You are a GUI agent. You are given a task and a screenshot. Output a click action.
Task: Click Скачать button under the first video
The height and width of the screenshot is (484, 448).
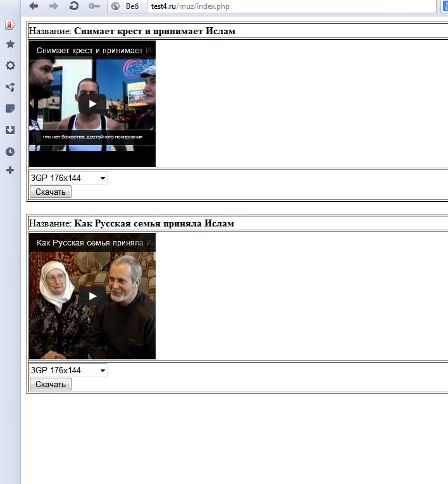tap(51, 192)
